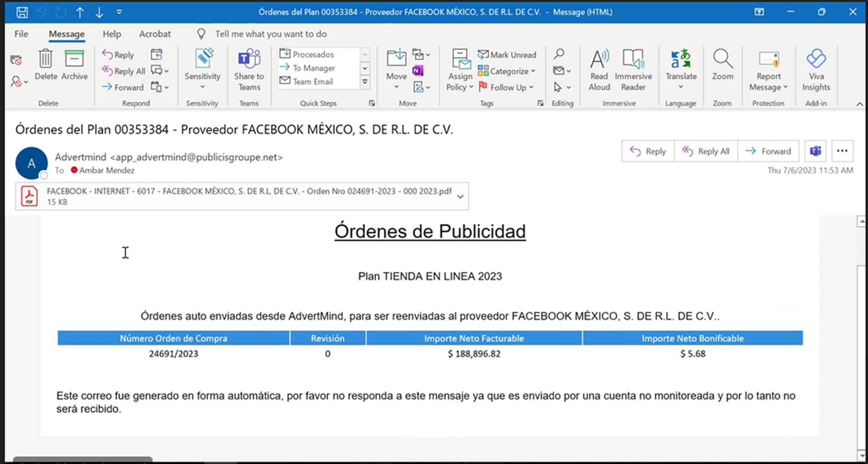The height and width of the screenshot is (464, 868).
Task: Share the message to Teams
Action: (x=249, y=70)
